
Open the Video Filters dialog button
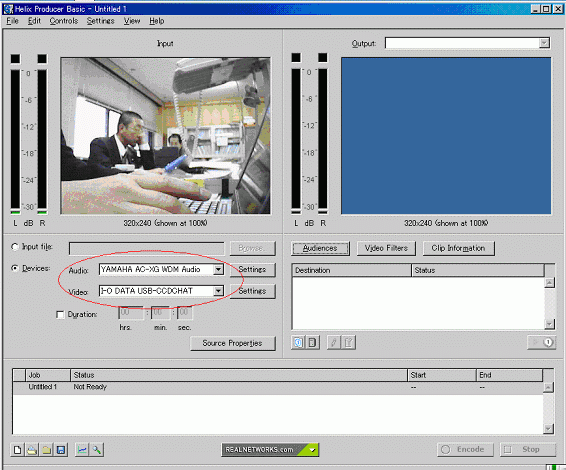(x=386, y=248)
